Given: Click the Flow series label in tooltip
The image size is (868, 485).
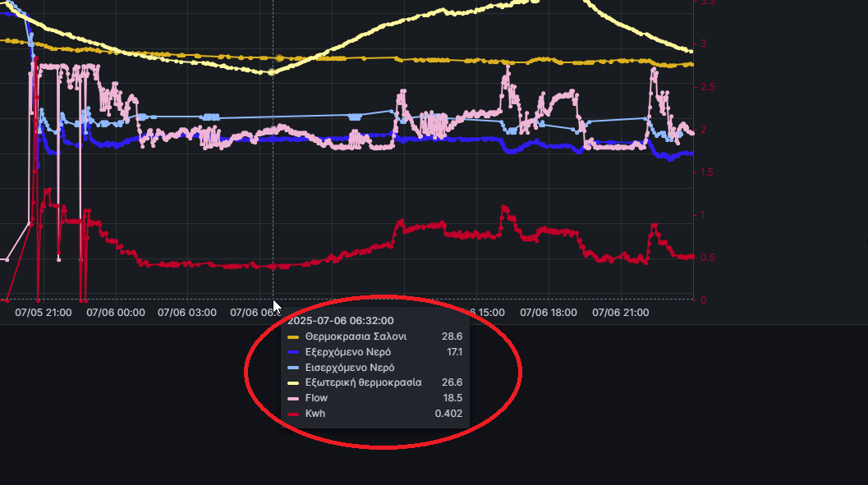Looking at the screenshot, I should click(317, 398).
